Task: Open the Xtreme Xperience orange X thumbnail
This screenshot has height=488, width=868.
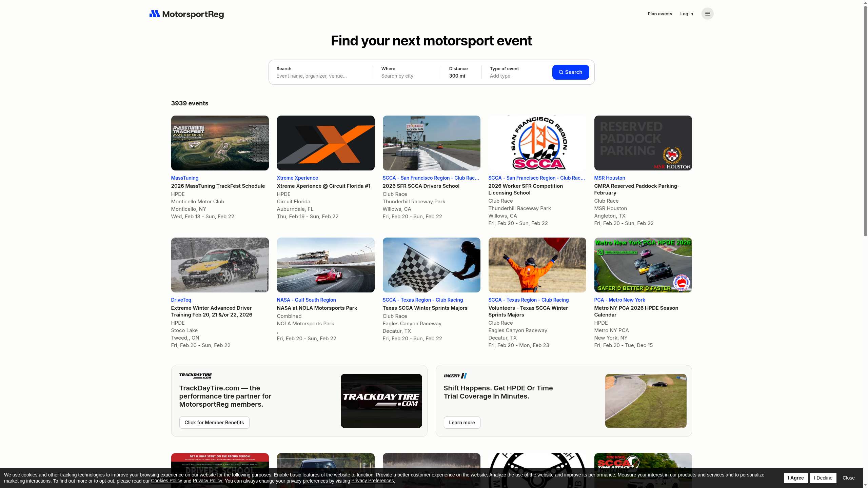Action: point(325,143)
